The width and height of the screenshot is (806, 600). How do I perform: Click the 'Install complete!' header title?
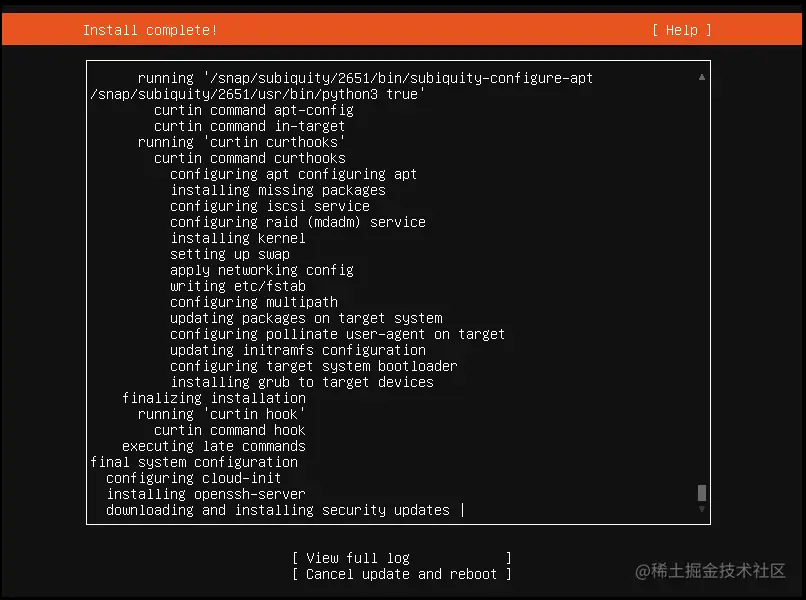[x=150, y=30]
